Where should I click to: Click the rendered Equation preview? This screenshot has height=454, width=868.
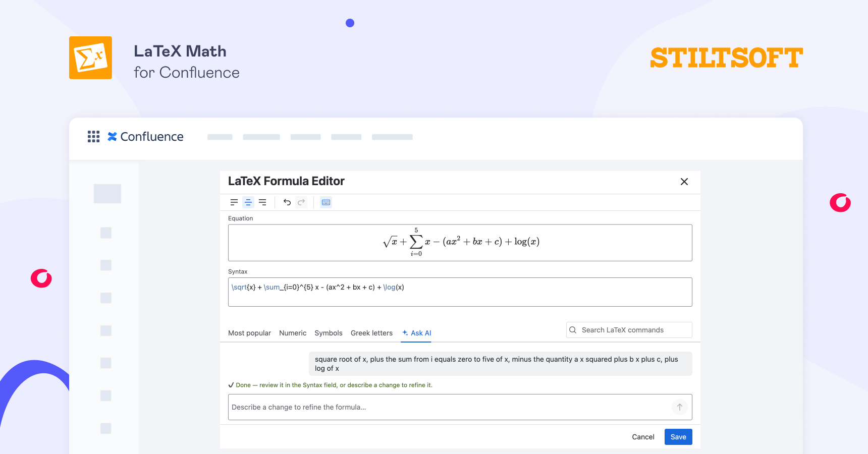(x=460, y=243)
